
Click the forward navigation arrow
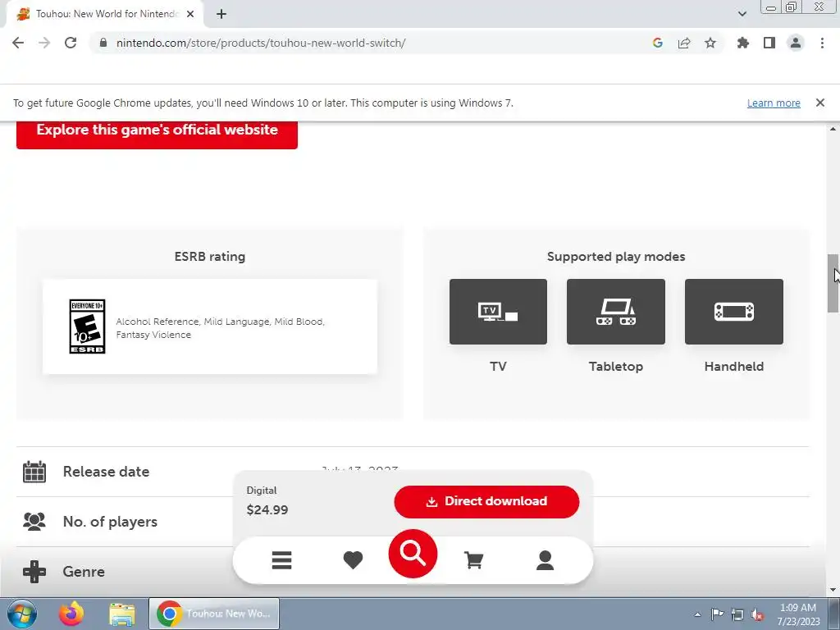(44, 43)
